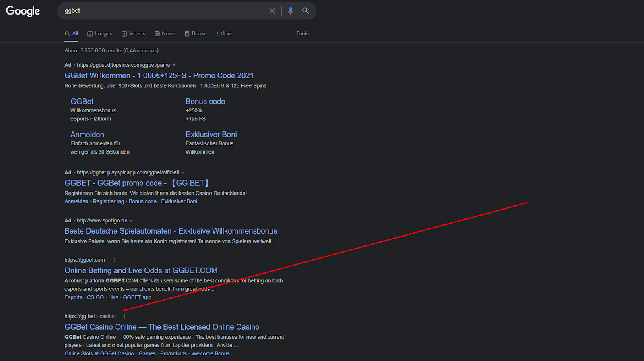Click the Welcome Bonus sitelink
Screen dimensions: 644x361
(x=211, y=354)
